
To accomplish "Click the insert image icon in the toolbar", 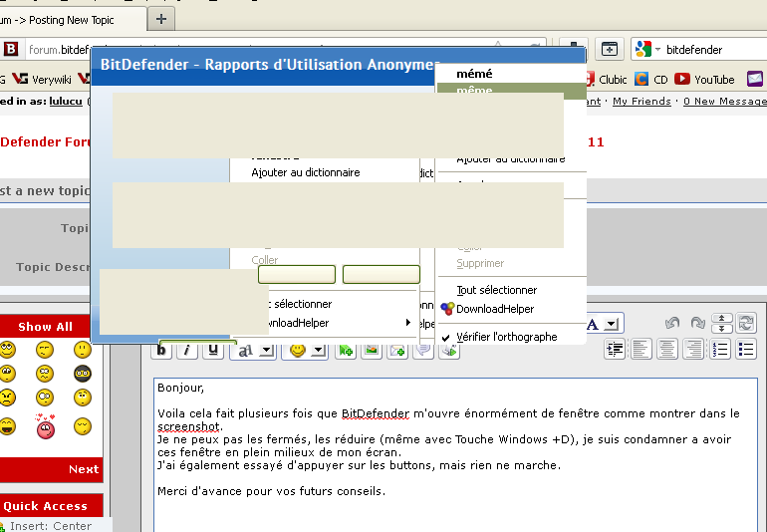I will (x=372, y=351).
